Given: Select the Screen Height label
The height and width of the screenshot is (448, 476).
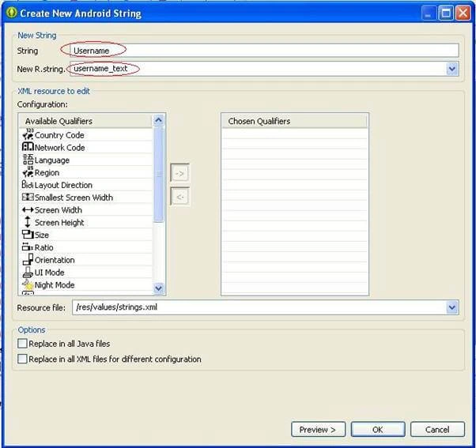Looking at the screenshot, I should point(59,222).
